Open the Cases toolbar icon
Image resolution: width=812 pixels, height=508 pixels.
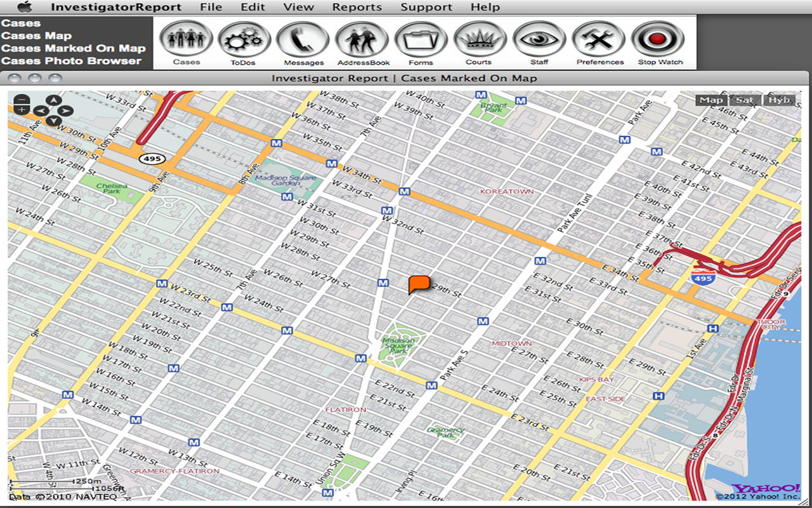[x=187, y=39]
